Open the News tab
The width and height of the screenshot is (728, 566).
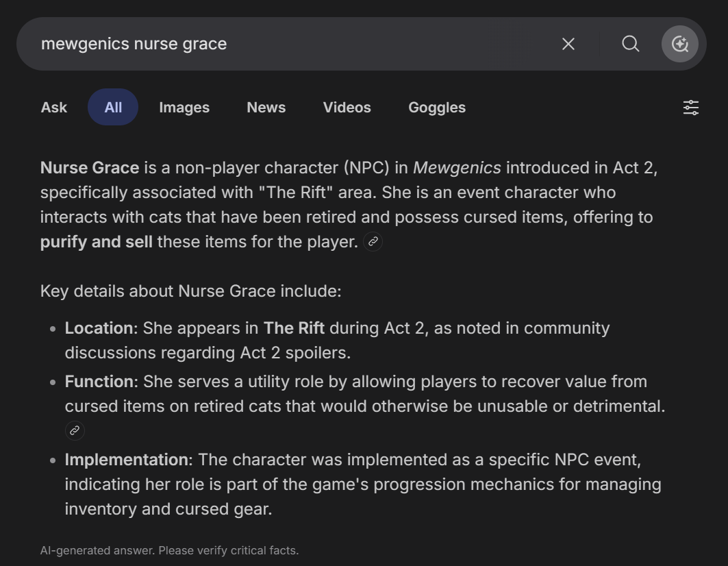pyautogui.click(x=266, y=108)
